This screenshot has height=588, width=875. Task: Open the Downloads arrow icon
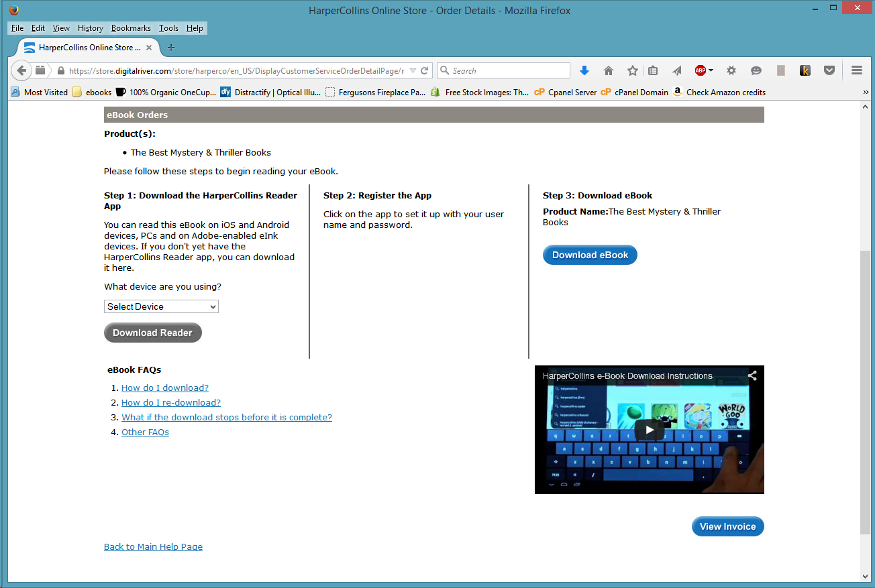point(584,70)
